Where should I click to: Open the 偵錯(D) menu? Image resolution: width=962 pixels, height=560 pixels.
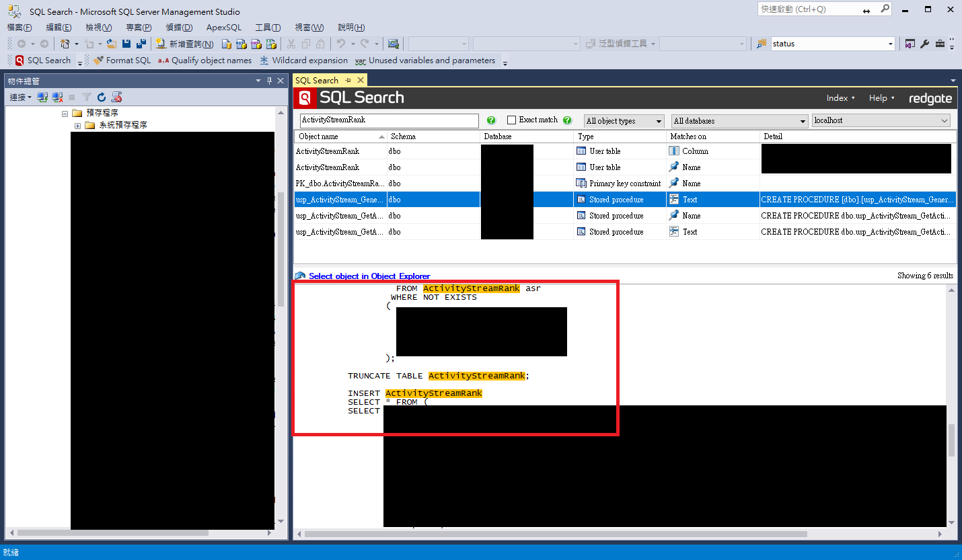tap(178, 27)
